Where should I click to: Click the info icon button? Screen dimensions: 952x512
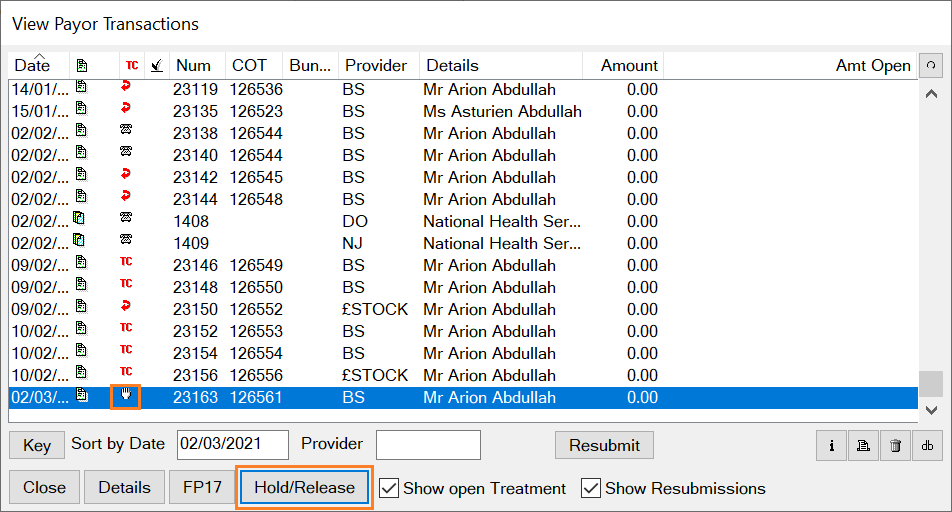point(831,445)
